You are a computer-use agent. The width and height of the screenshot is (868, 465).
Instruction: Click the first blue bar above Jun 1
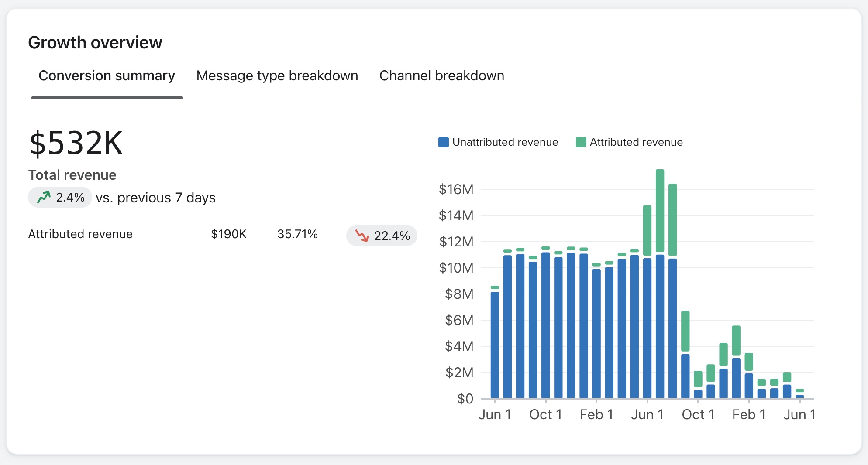point(495,345)
